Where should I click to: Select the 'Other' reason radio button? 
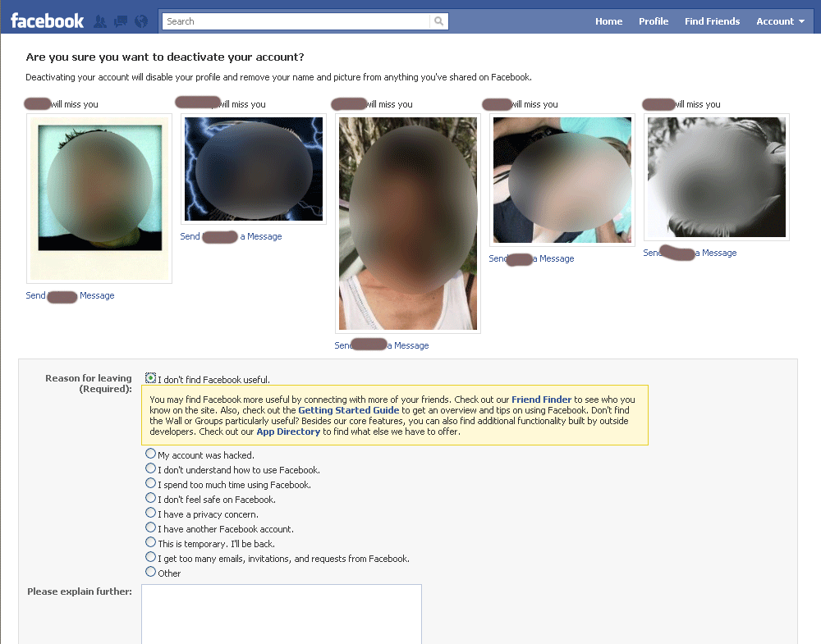pyautogui.click(x=150, y=572)
